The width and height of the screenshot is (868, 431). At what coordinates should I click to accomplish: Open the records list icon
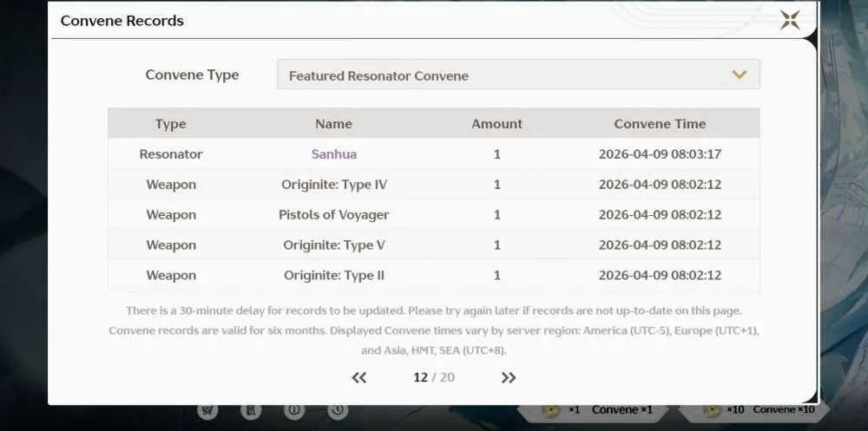click(251, 410)
